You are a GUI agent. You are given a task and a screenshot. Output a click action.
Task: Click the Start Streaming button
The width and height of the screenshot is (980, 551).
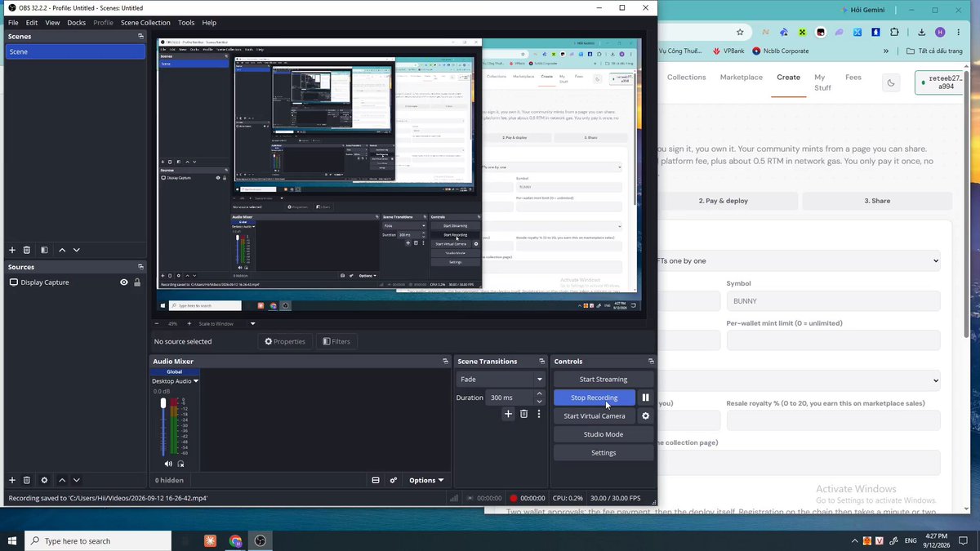point(604,379)
